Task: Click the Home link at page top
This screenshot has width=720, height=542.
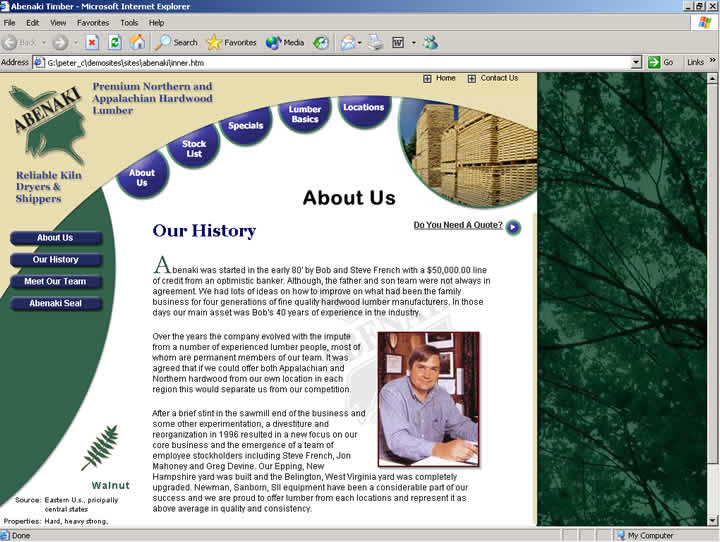Action: (x=445, y=78)
